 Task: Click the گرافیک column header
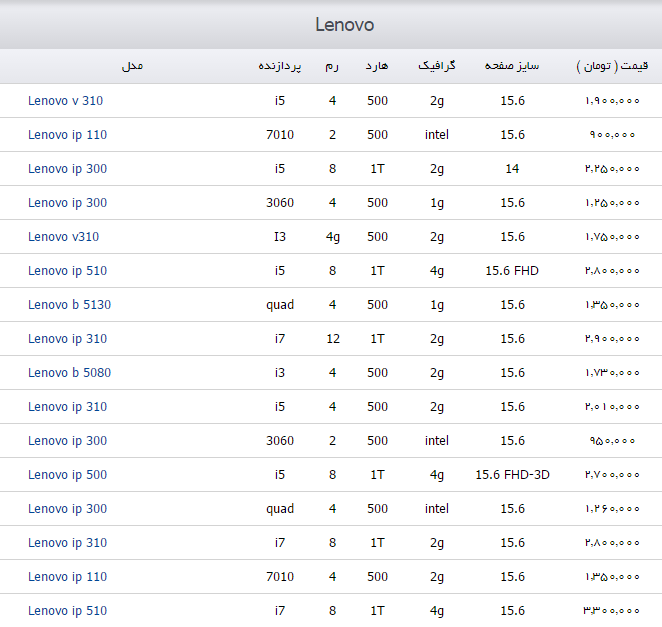pos(437,65)
